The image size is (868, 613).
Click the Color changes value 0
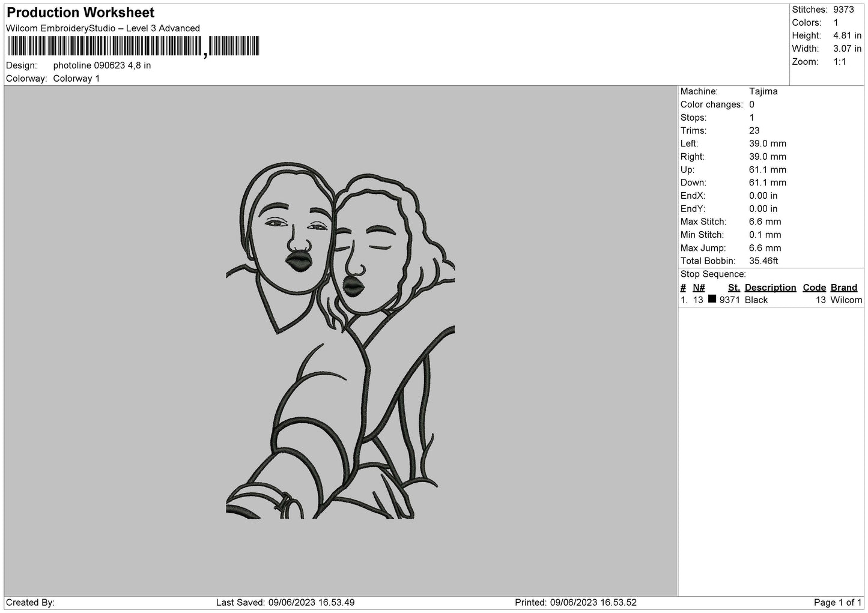[x=751, y=104]
